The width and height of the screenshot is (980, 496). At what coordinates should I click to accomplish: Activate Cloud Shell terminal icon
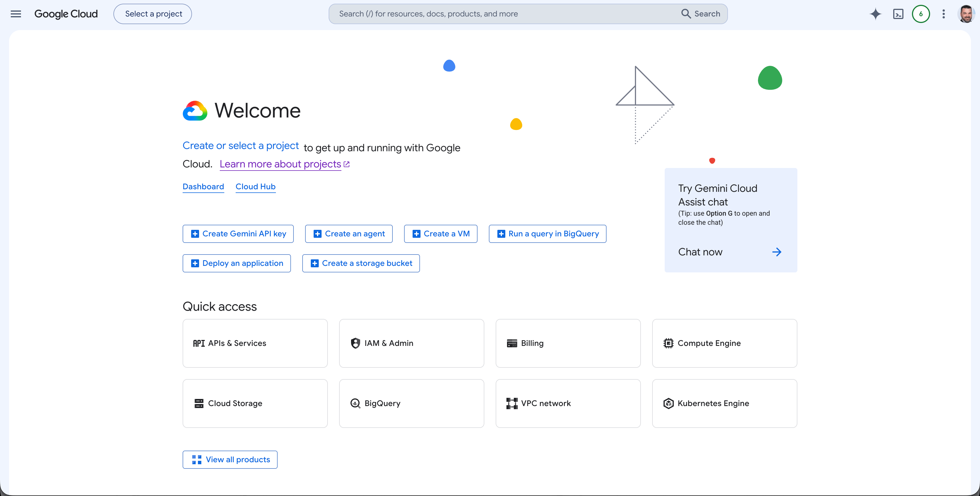pos(898,14)
